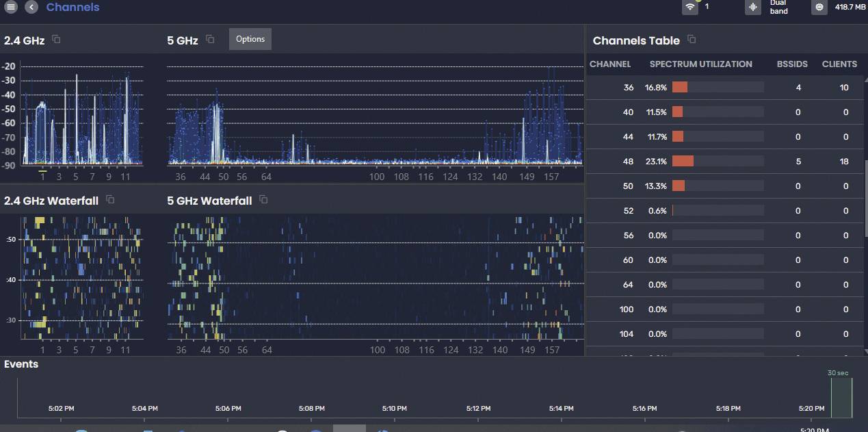Click the Dual band spectrum icon
The height and width of the screenshot is (432, 868).
tap(752, 7)
